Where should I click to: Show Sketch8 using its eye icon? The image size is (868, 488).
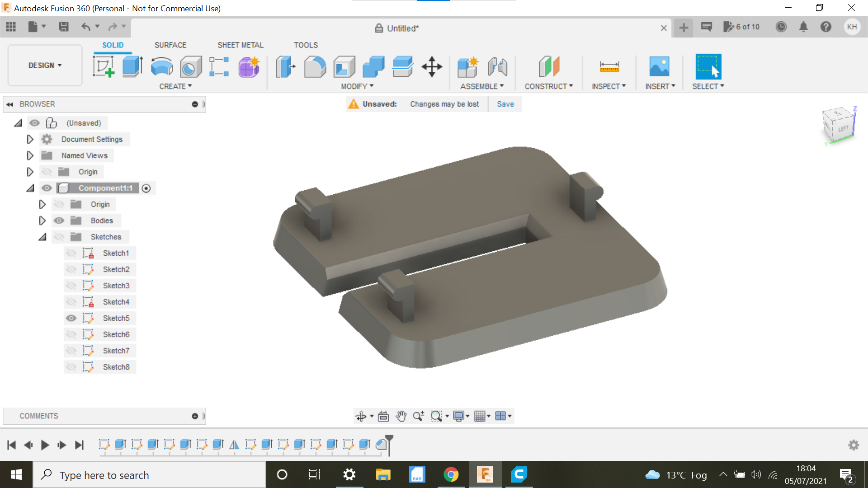point(71,367)
